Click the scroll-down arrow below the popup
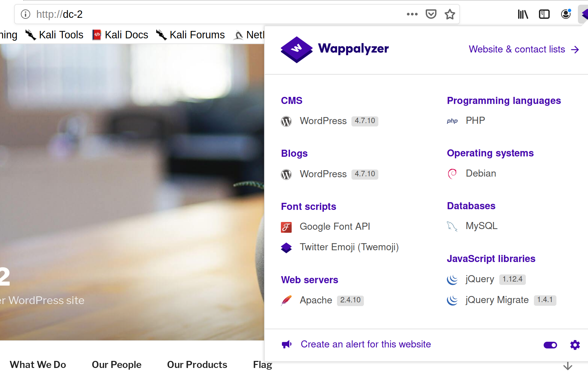The image size is (588, 372). pyautogui.click(x=568, y=366)
